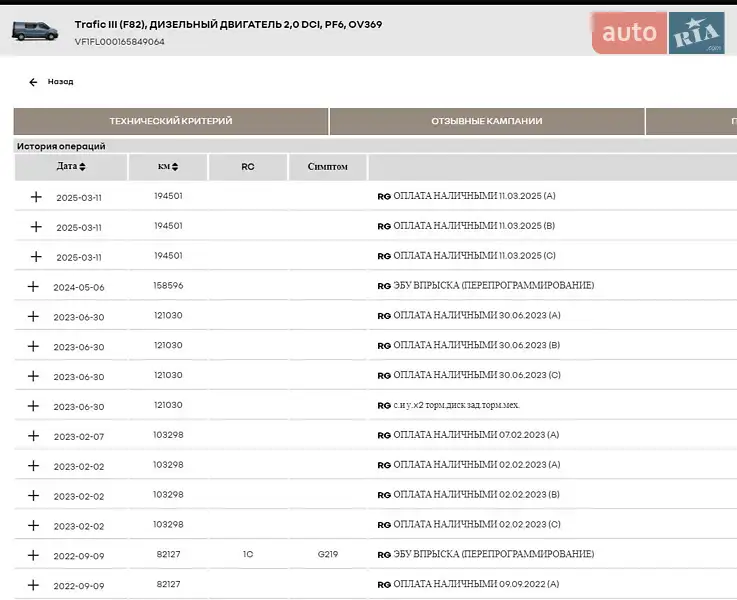Expand 2025-03-11 row with payment (B)
Screen dimensions: 737x600
coord(36,227)
